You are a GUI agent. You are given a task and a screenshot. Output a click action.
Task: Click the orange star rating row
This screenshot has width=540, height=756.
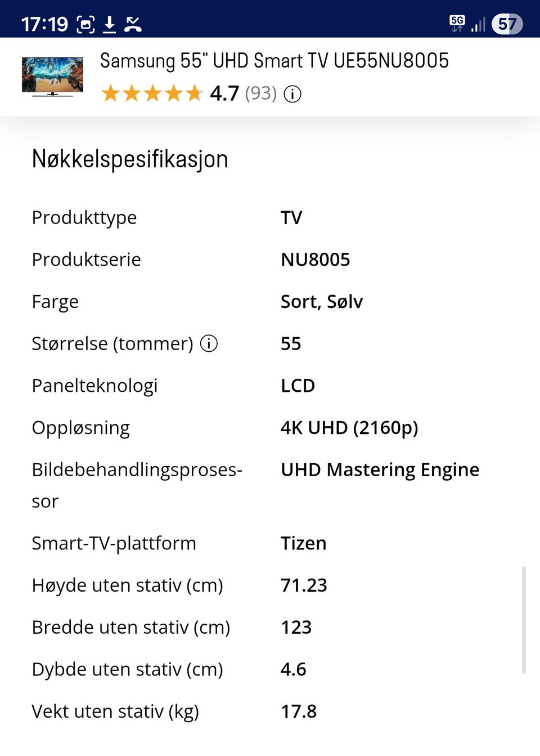tap(152, 93)
